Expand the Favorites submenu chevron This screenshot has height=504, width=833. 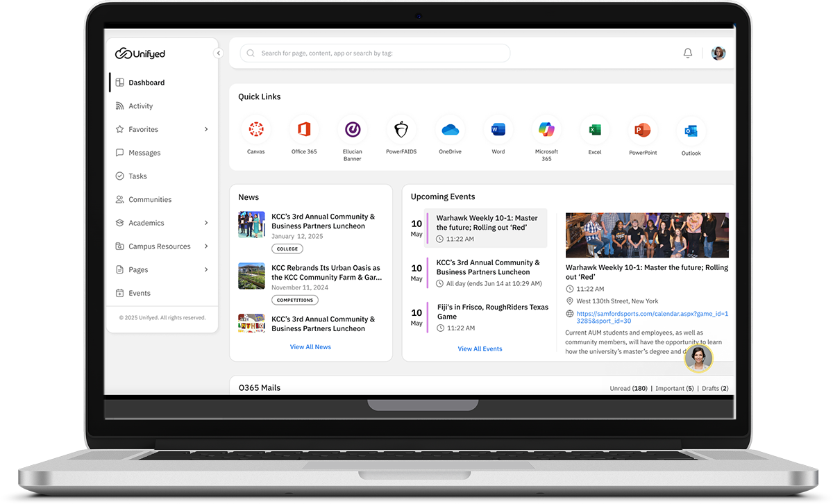206,129
